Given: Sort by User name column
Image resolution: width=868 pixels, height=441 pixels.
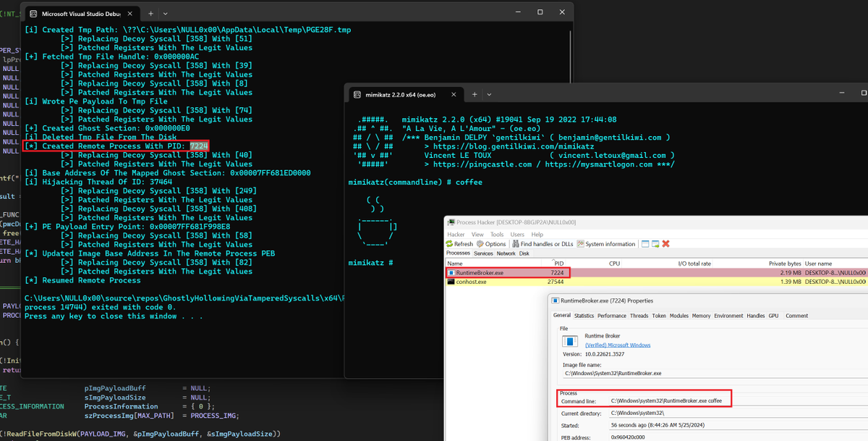Looking at the screenshot, I should click(835, 264).
